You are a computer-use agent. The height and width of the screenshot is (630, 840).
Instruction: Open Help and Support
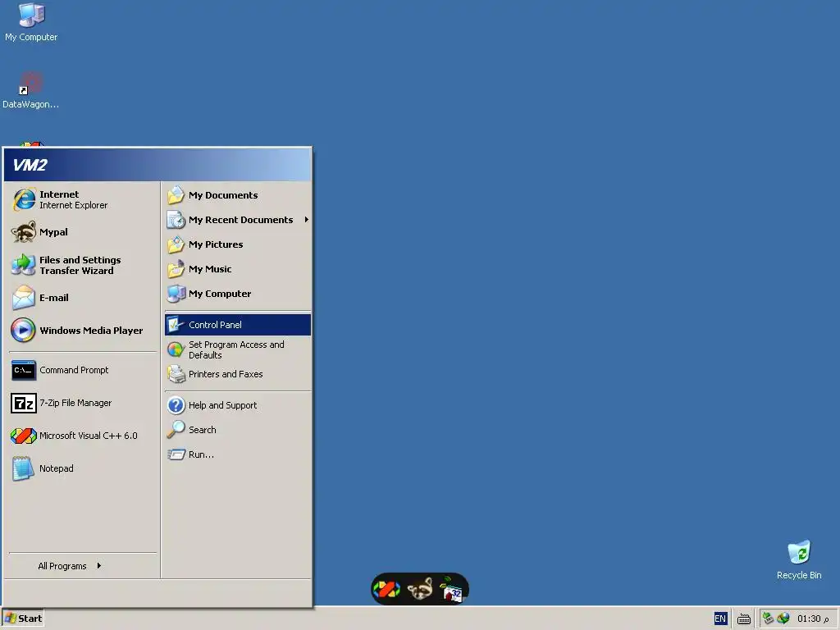point(238,405)
